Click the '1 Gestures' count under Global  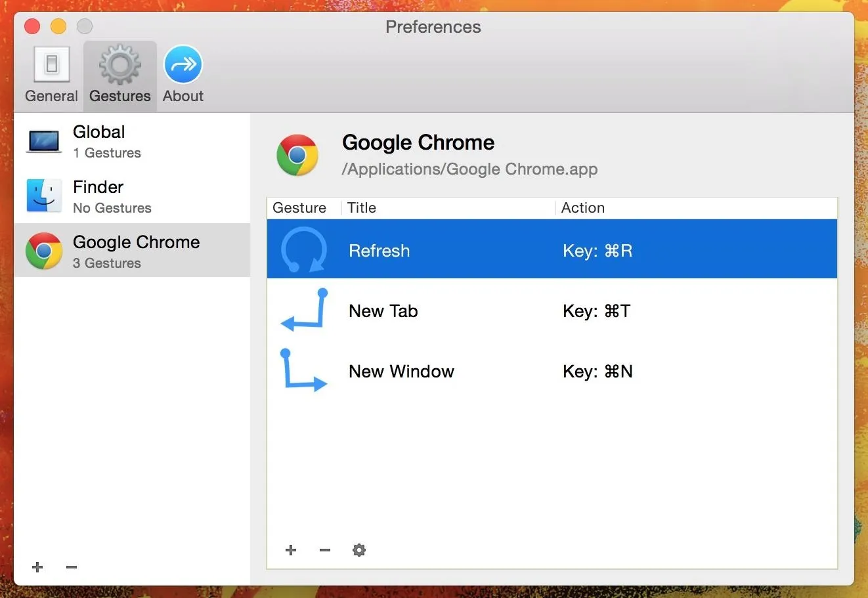[x=107, y=153]
